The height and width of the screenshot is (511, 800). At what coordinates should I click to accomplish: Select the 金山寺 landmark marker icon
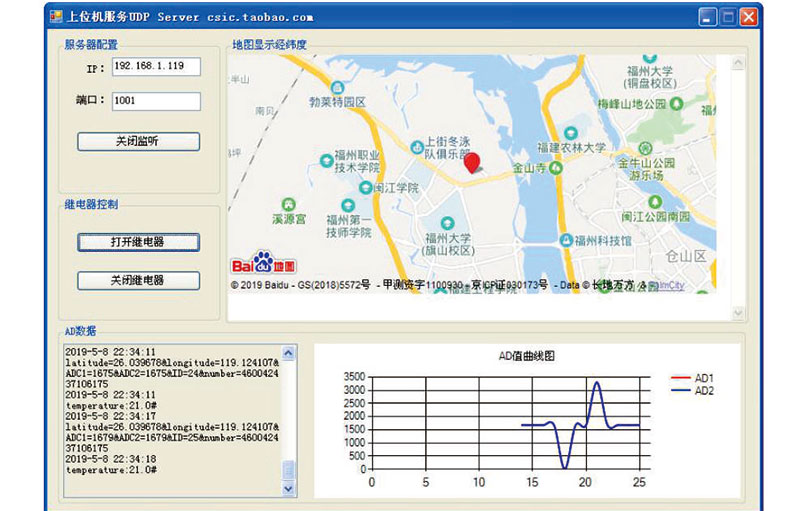click(x=556, y=167)
